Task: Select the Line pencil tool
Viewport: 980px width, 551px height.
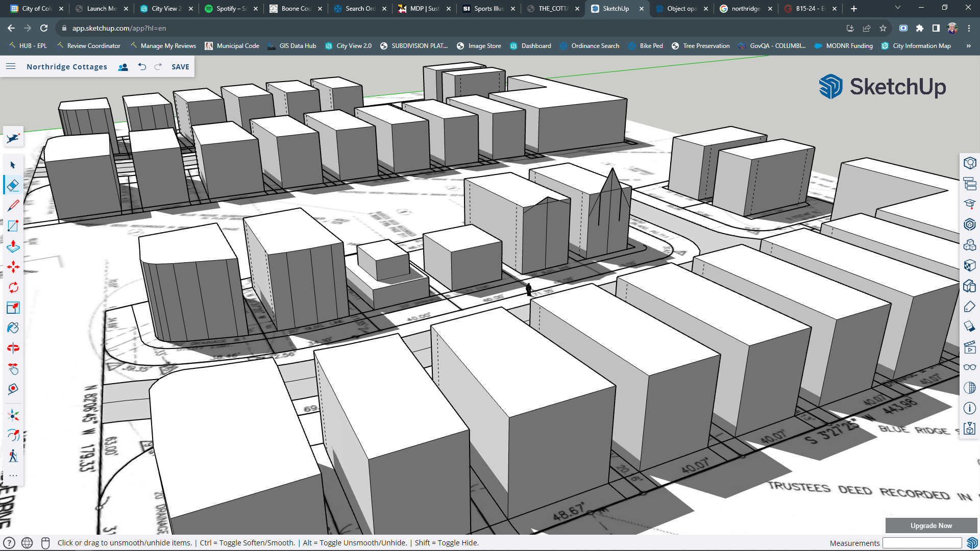Action: pos(13,206)
